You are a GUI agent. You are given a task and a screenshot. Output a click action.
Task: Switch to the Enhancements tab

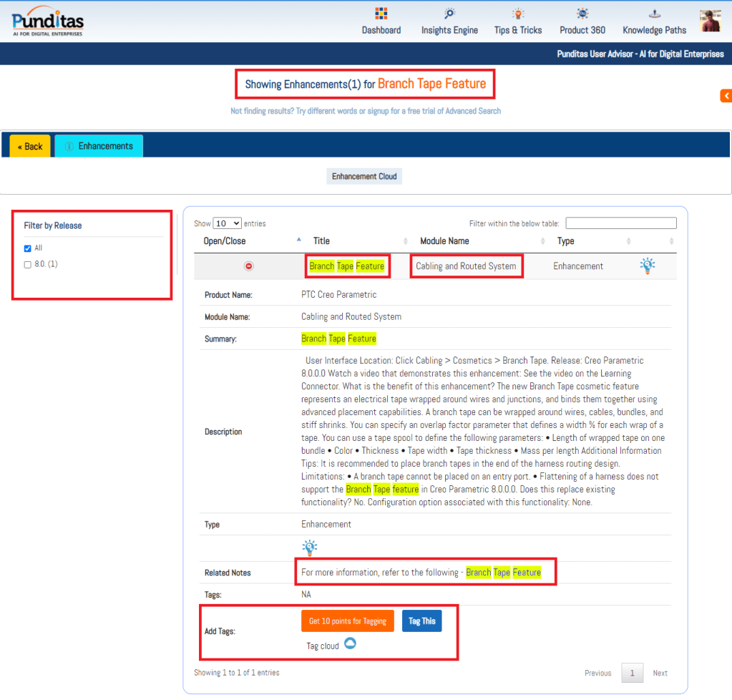click(99, 146)
